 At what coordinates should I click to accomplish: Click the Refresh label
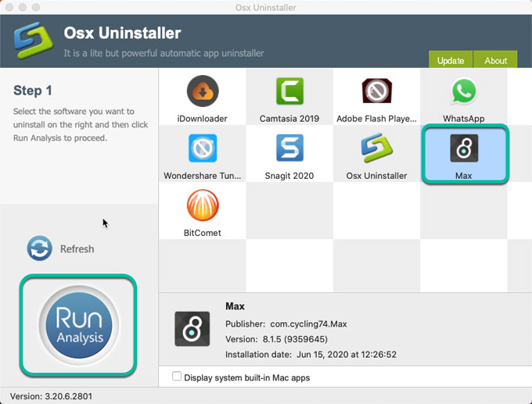[77, 249]
